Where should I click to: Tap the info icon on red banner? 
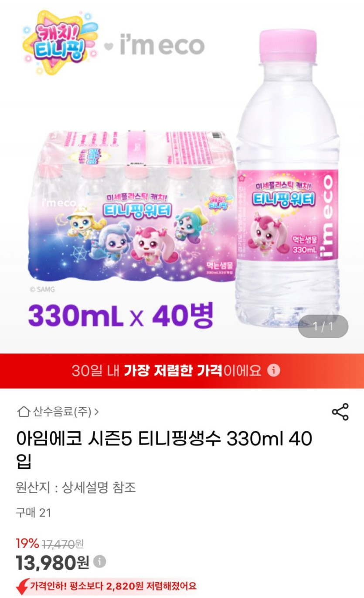tap(273, 371)
